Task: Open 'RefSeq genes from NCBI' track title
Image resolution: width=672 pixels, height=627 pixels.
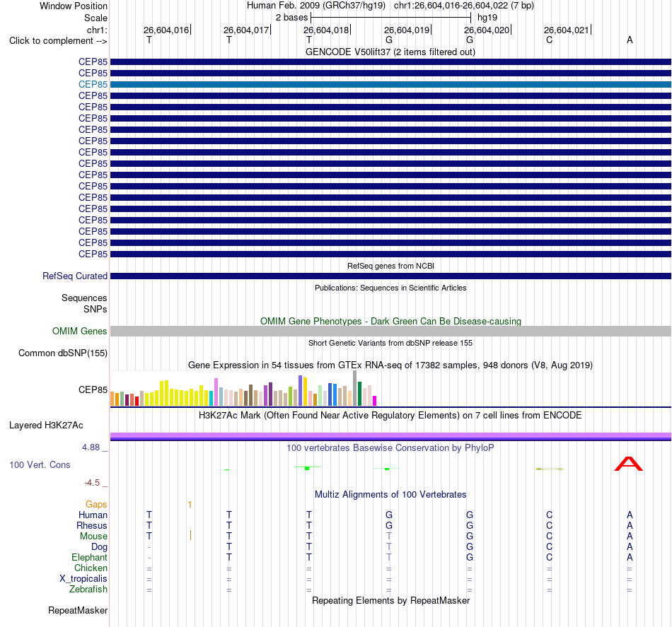Action: click(390, 266)
